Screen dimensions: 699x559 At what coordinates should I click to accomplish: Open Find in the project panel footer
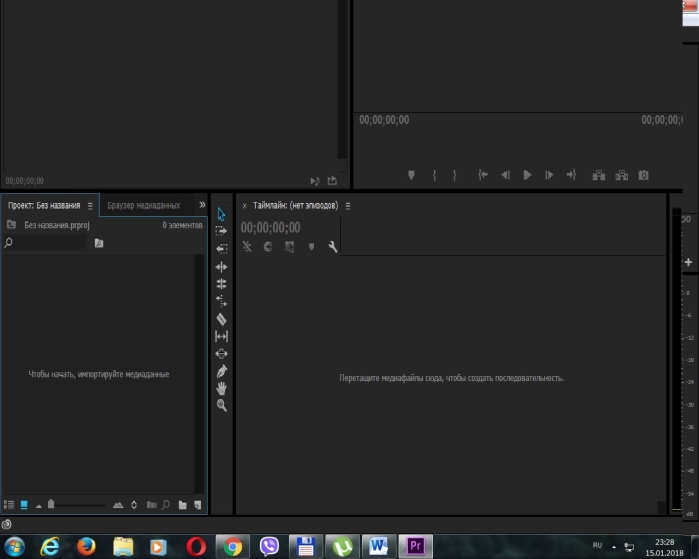pyautogui.click(x=166, y=505)
